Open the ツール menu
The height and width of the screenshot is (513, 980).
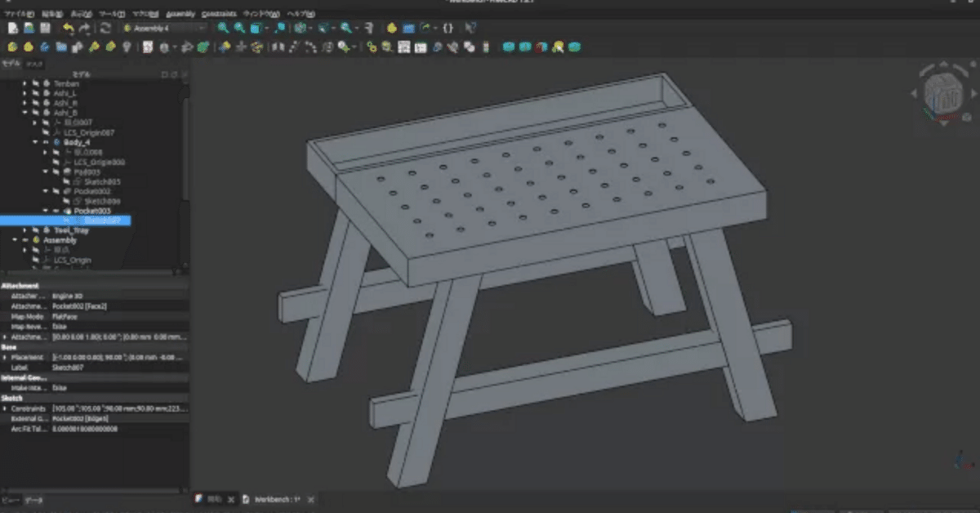[x=112, y=15]
